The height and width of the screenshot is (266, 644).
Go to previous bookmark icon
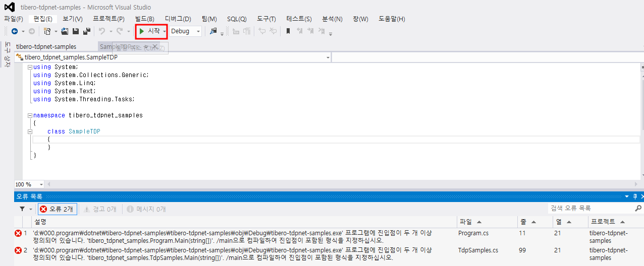[300, 31]
